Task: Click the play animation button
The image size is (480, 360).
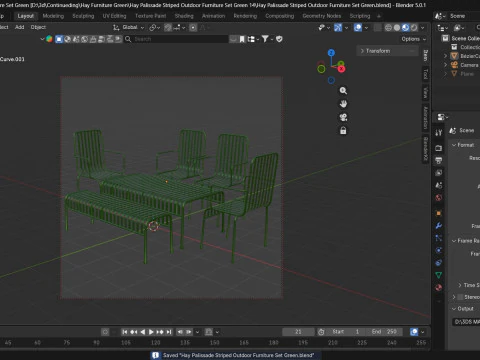Action: (151, 332)
